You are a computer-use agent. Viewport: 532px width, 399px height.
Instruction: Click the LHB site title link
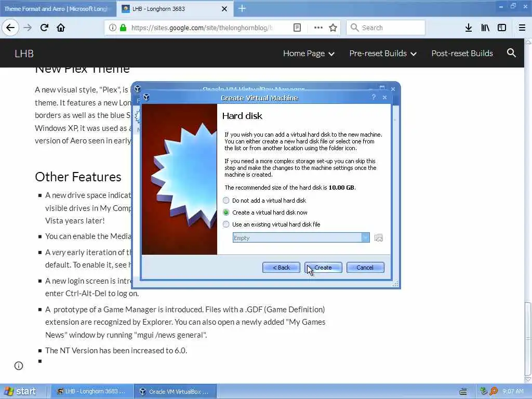pos(24,54)
